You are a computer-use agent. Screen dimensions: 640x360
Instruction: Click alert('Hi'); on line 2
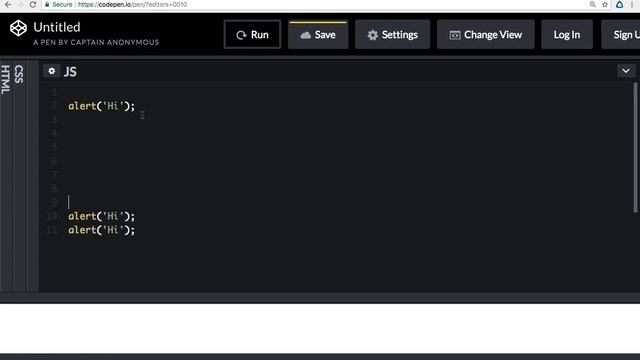(x=101, y=106)
